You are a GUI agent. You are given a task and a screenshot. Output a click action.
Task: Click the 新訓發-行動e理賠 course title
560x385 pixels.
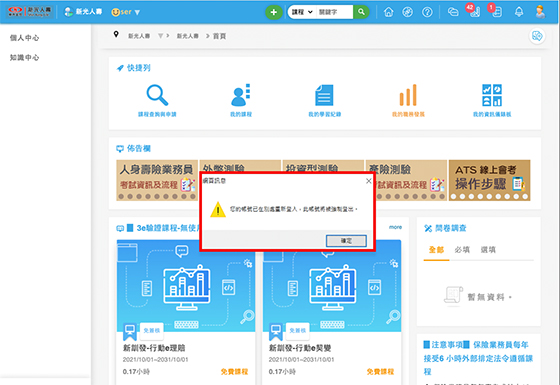click(154, 348)
